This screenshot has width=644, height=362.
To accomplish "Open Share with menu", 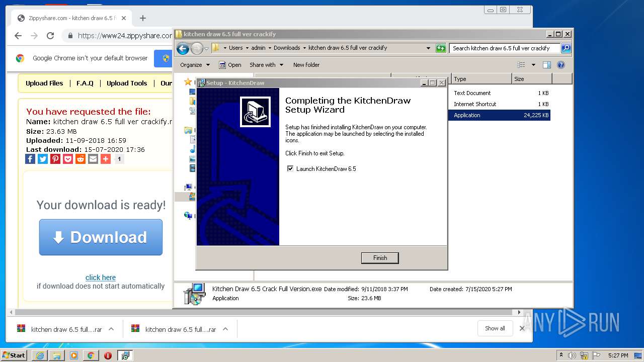I will [x=266, y=65].
